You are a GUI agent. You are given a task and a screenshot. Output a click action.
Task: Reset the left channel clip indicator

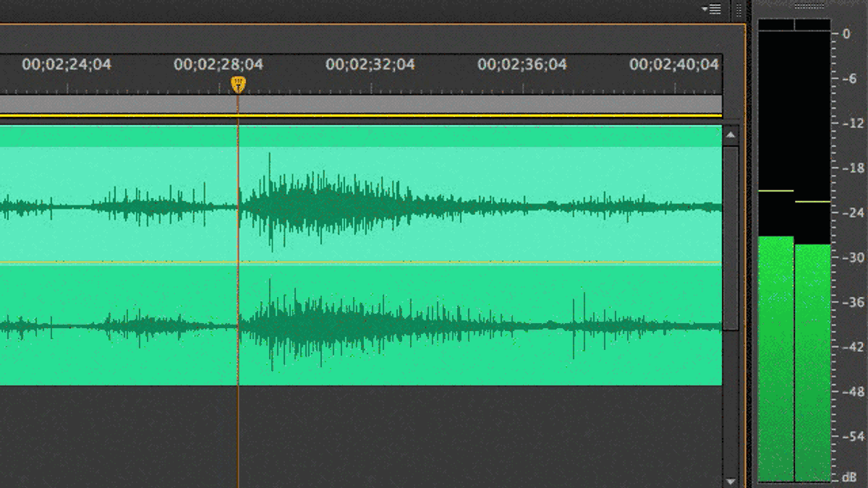(775, 25)
